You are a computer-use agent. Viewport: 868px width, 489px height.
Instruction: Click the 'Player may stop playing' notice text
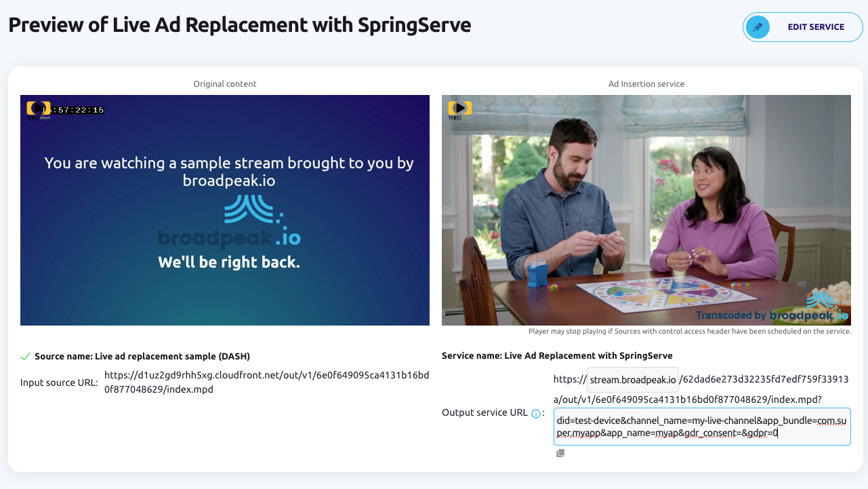[x=690, y=332]
